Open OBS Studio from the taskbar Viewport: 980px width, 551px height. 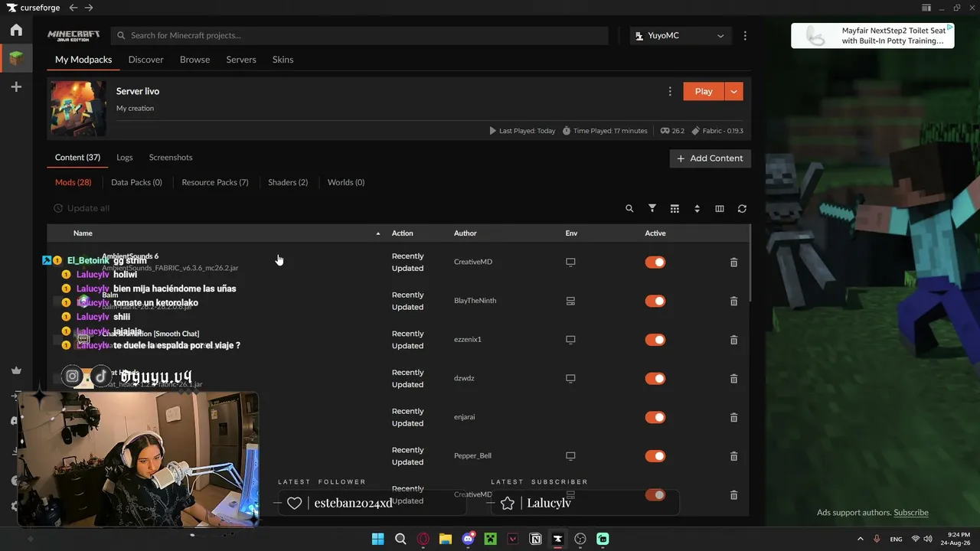(580, 539)
